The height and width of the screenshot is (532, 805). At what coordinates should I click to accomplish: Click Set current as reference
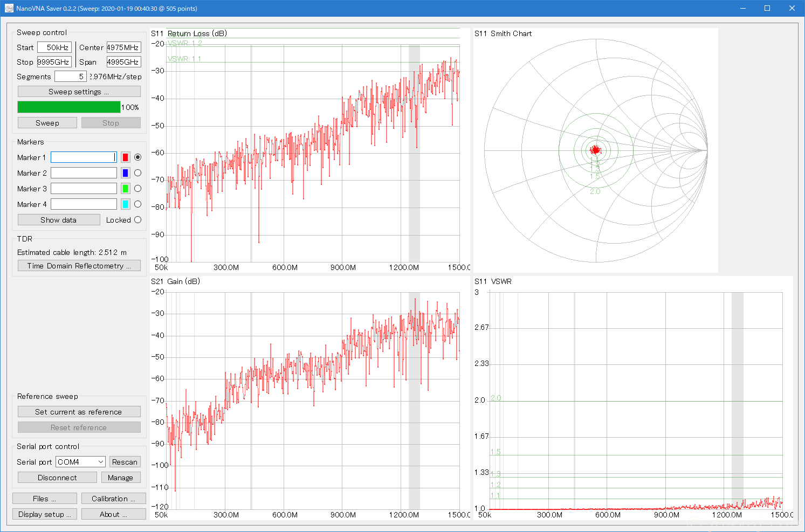[79, 412]
